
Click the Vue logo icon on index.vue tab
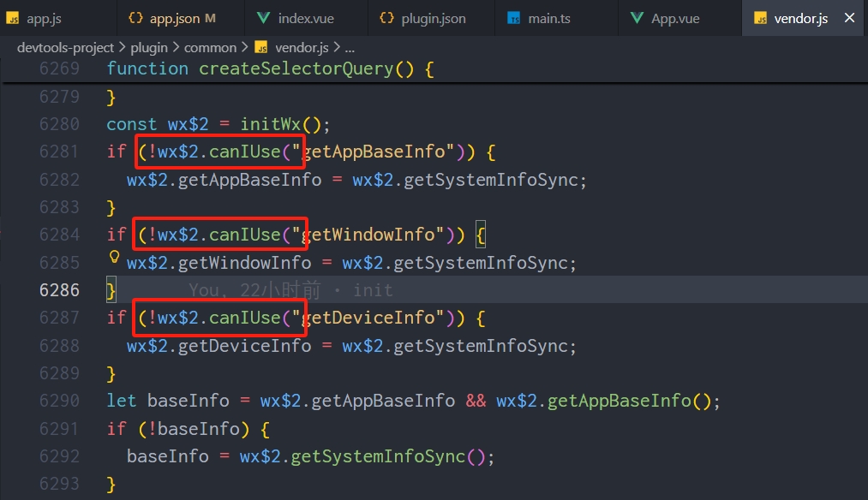263,18
